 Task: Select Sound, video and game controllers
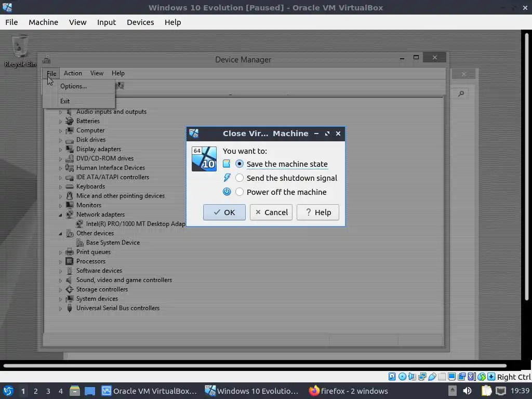coord(119,280)
